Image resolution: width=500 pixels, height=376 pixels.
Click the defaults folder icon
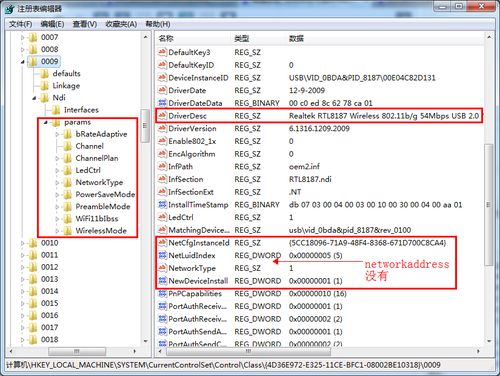(45, 74)
